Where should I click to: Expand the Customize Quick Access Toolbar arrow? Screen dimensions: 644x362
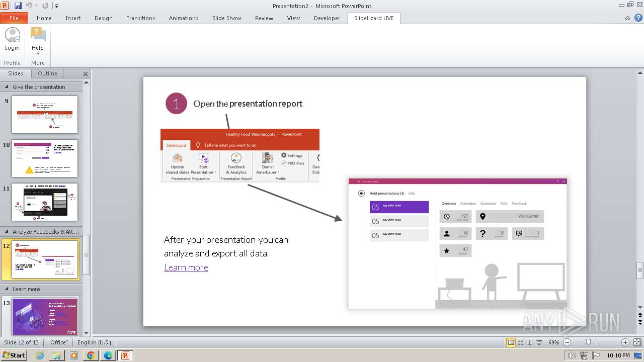click(56, 6)
